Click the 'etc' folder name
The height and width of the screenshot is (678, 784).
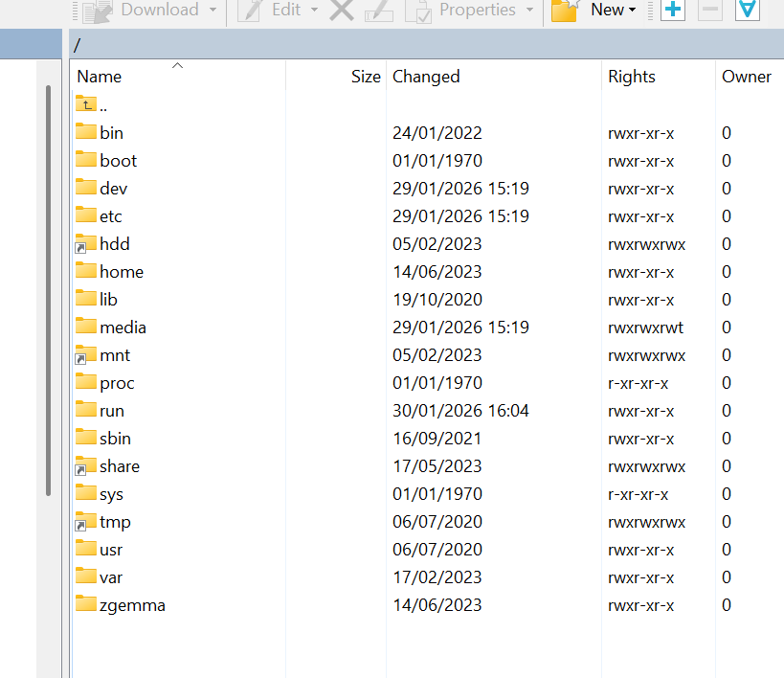[110, 216]
